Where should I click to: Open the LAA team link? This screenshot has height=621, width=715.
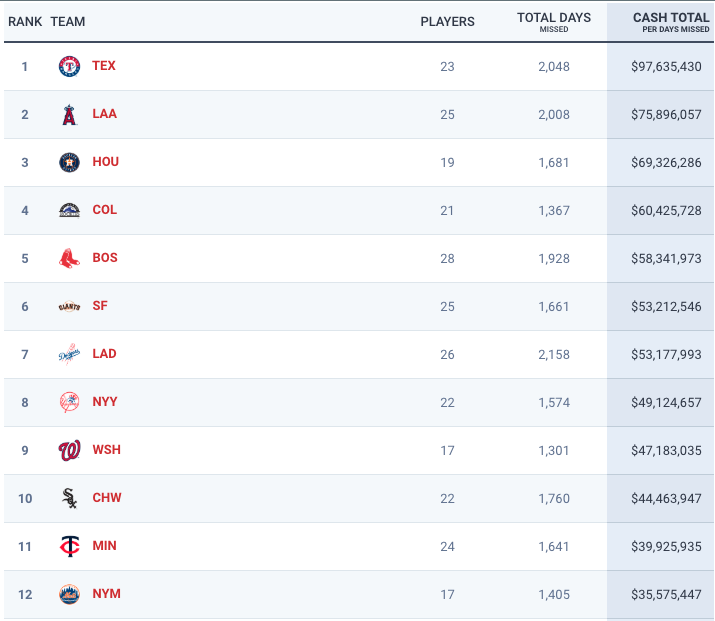[x=104, y=114]
